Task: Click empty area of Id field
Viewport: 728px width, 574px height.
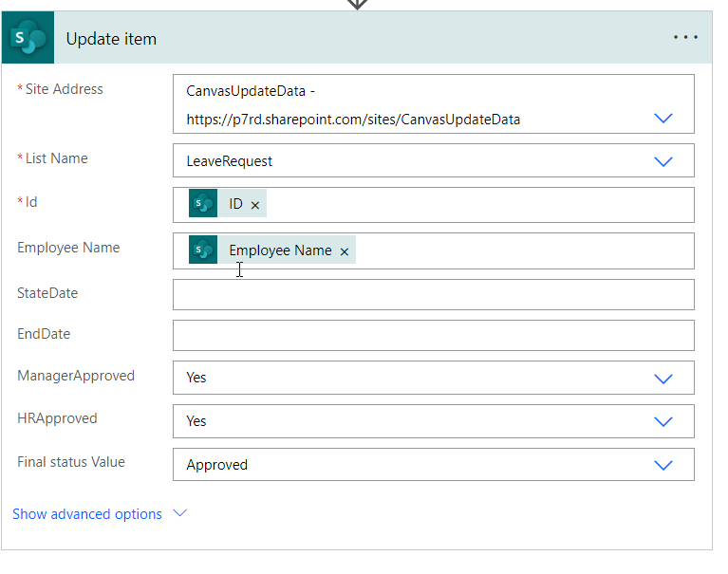Action: tap(478, 205)
